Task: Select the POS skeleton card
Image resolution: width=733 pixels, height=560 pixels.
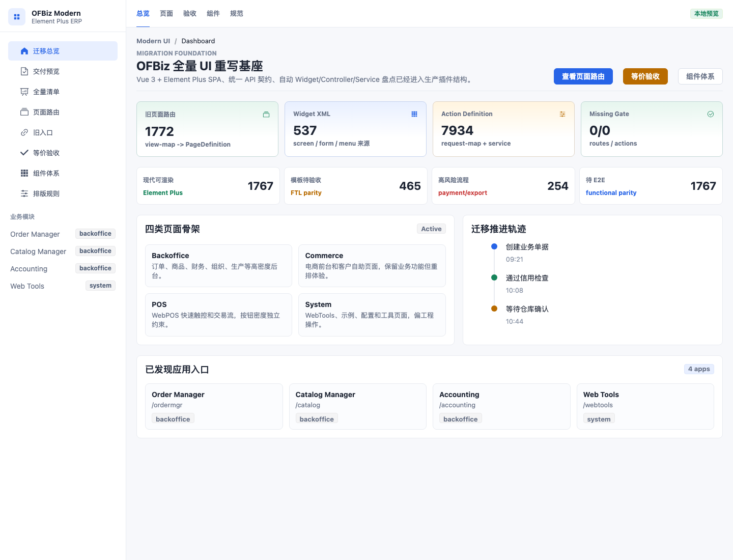Action: point(218,315)
